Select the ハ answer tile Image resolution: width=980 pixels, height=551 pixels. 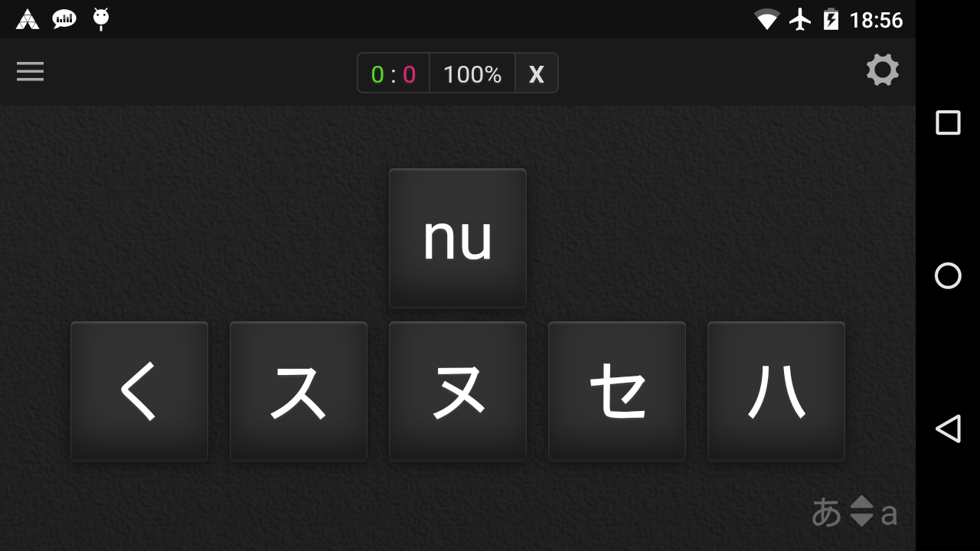click(x=776, y=391)
